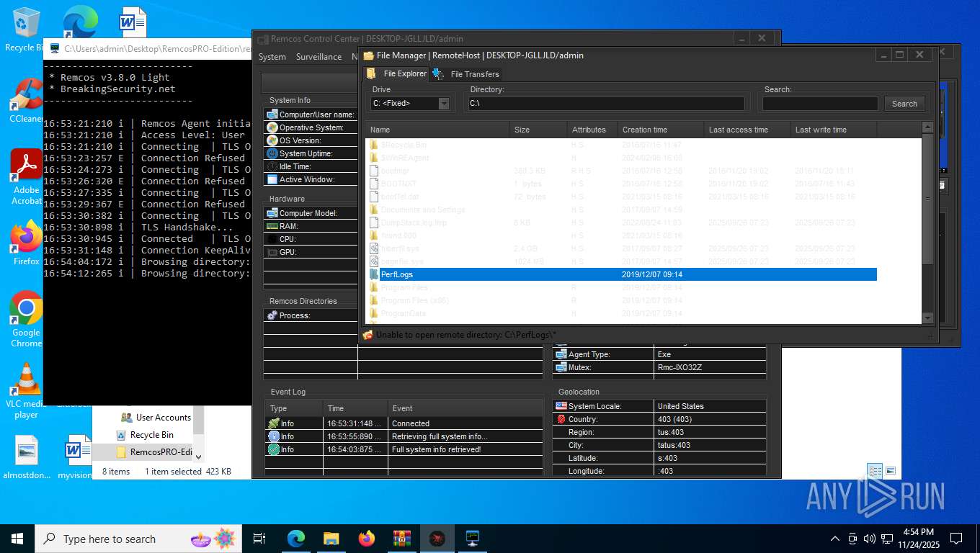
Task: Sort file list by Size column
Action: [538, 130]
